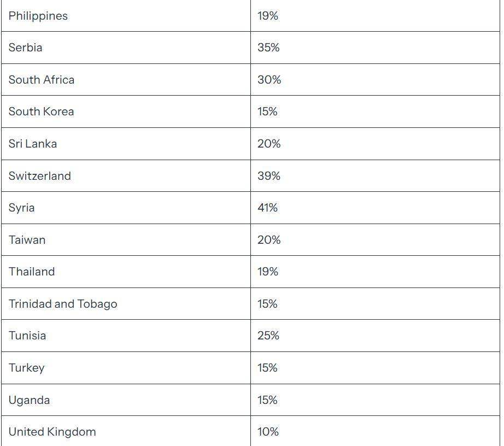The image size is (504, 446).
Task: Click the Serbia row label
Action: 25,48
